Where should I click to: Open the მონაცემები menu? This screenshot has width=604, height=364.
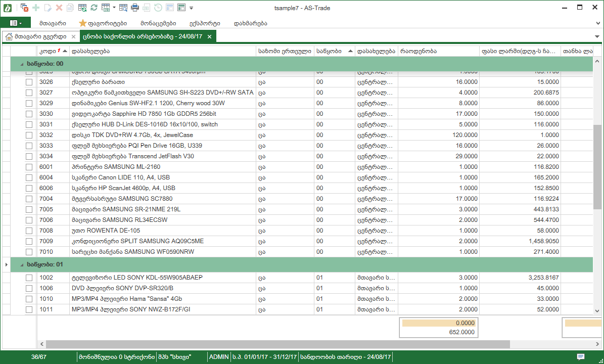pyautogui.click(x=158, y=23)
